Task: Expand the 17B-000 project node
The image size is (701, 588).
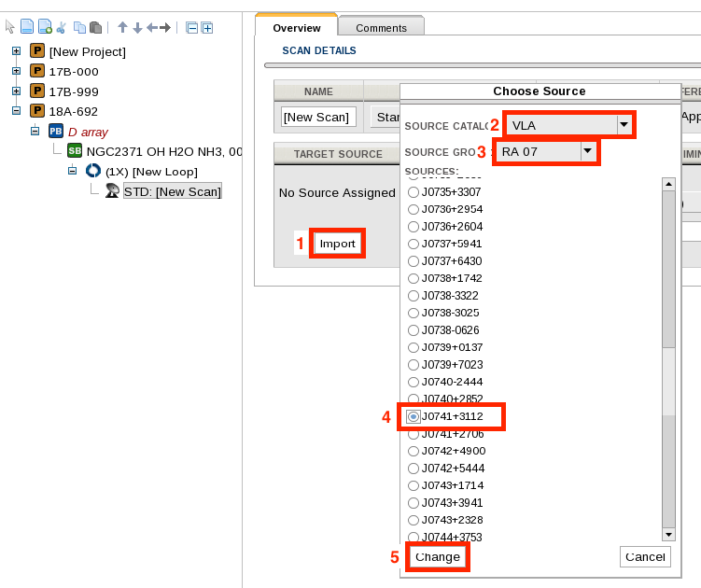Action: coord(16,71)
